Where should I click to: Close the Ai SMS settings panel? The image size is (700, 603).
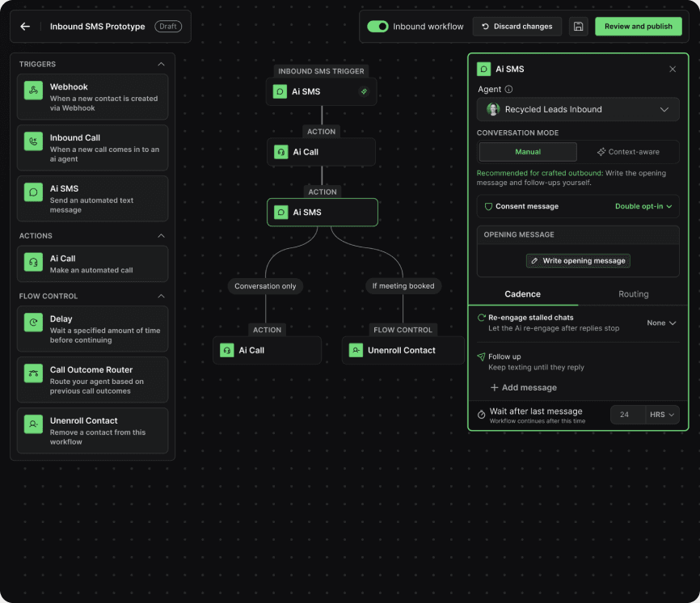[x=673, y=70]
